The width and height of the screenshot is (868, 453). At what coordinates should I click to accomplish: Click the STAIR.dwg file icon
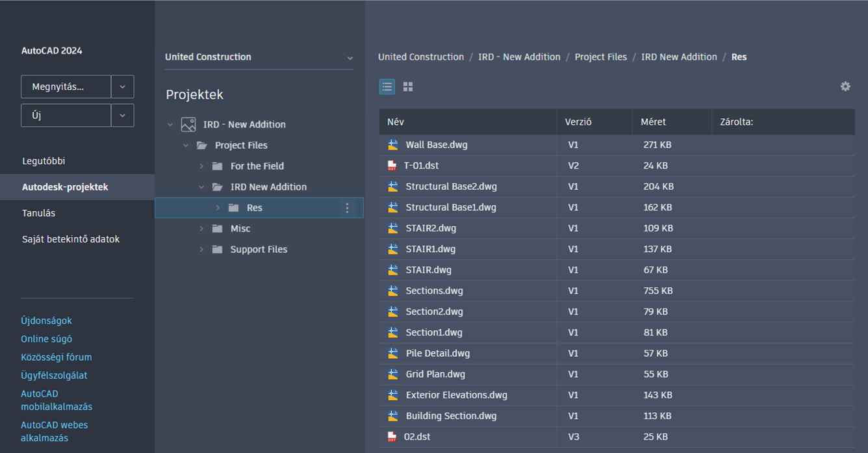(x=393, y=270)
